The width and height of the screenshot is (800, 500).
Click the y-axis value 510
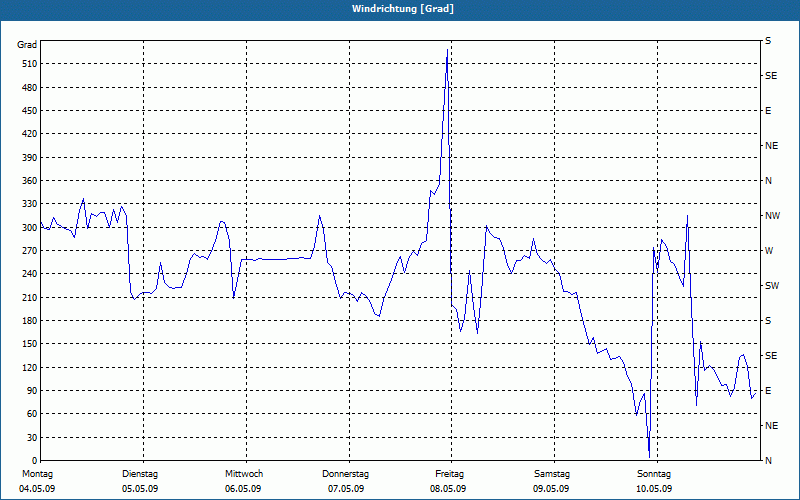(29, 64)
